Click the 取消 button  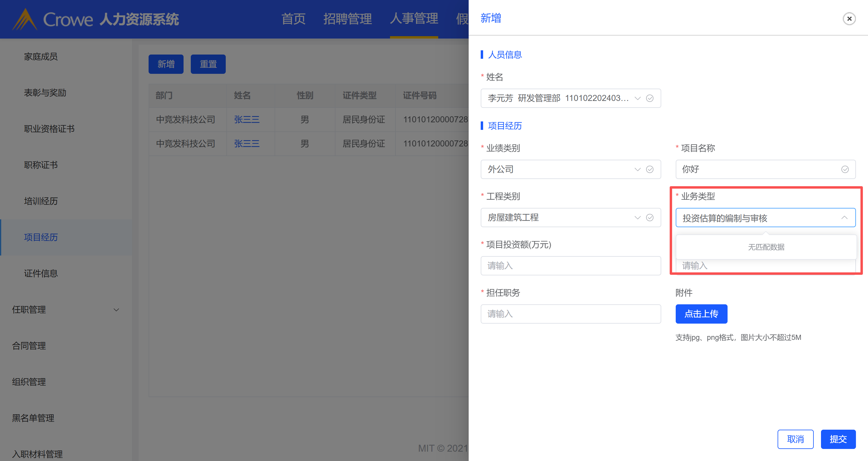point(795,439)
